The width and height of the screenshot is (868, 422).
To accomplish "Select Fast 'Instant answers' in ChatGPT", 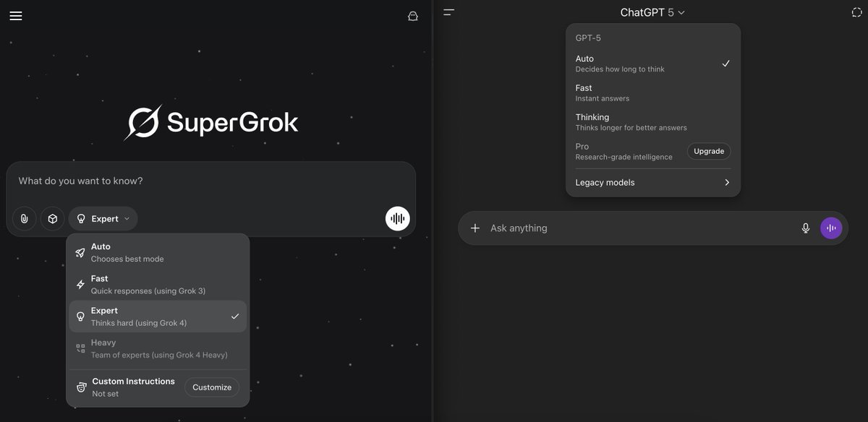I will click(x=653, y=92).
